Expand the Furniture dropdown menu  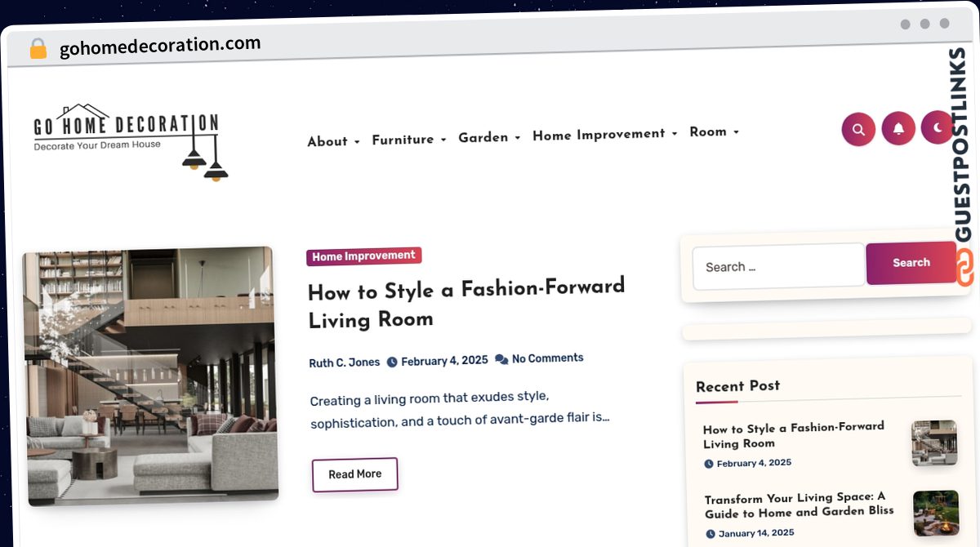(x=408, y=140)
